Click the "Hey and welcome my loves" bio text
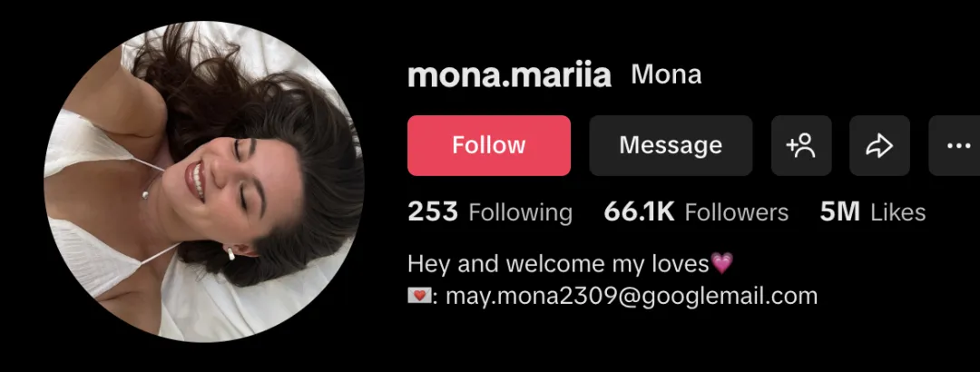The width and height of the screenshot is (980, 372). point(559,264)
